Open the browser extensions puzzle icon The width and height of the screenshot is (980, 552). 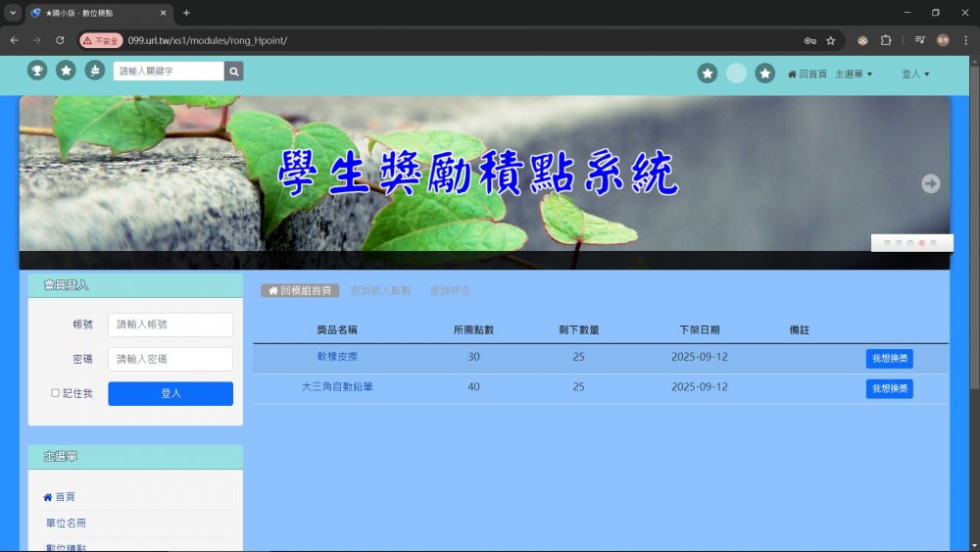886,40
